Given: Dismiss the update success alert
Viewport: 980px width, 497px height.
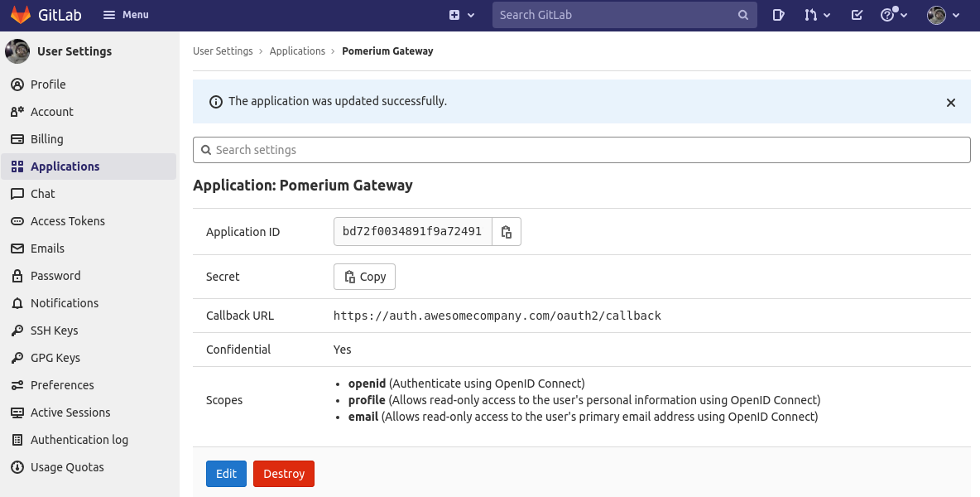Looking at the screenshot, I should tap(951, 103).
